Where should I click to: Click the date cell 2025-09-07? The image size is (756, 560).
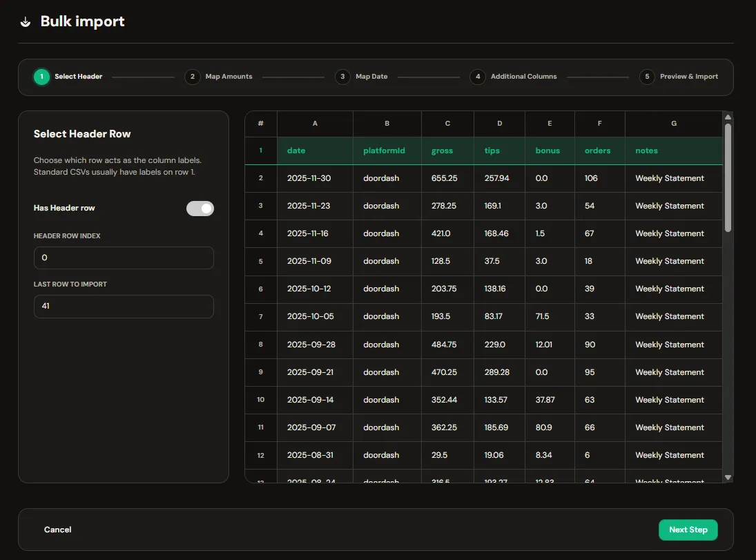[315, 427]
